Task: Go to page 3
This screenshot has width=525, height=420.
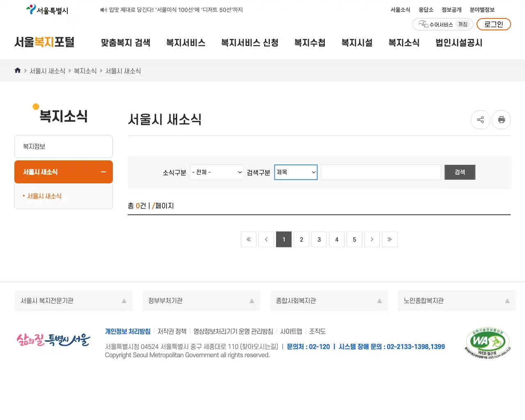Action: click(319, 240)
